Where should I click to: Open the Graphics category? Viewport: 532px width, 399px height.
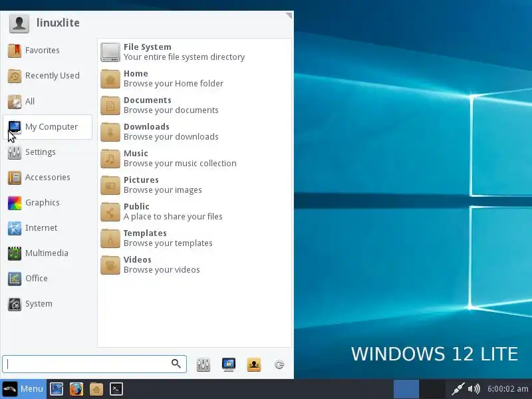47,203
